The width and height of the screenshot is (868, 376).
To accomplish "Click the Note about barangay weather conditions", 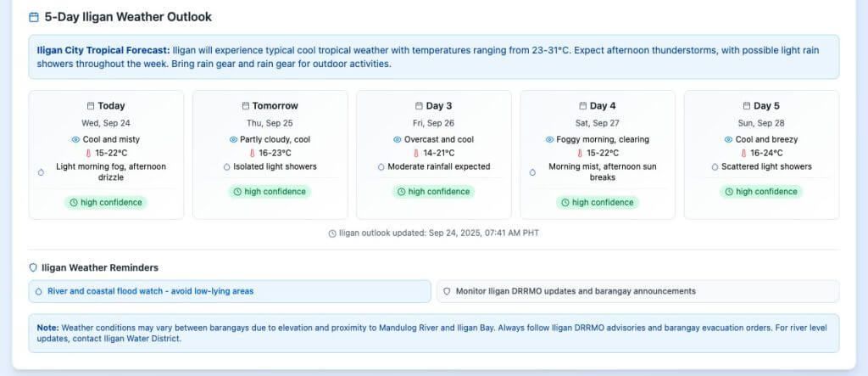I will pos(433,333).
